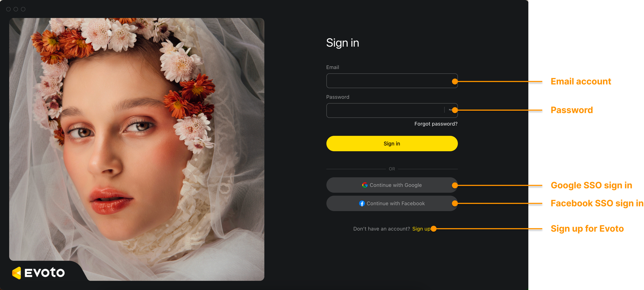The image size is (644, 290).
Task: Focus the Password input field
Action: (x=392, y=110)
